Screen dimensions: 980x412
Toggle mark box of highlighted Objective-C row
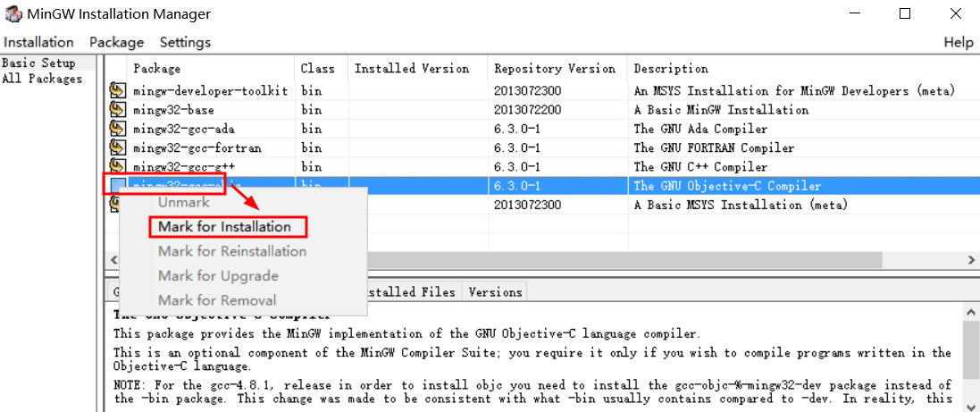[117, 186]
